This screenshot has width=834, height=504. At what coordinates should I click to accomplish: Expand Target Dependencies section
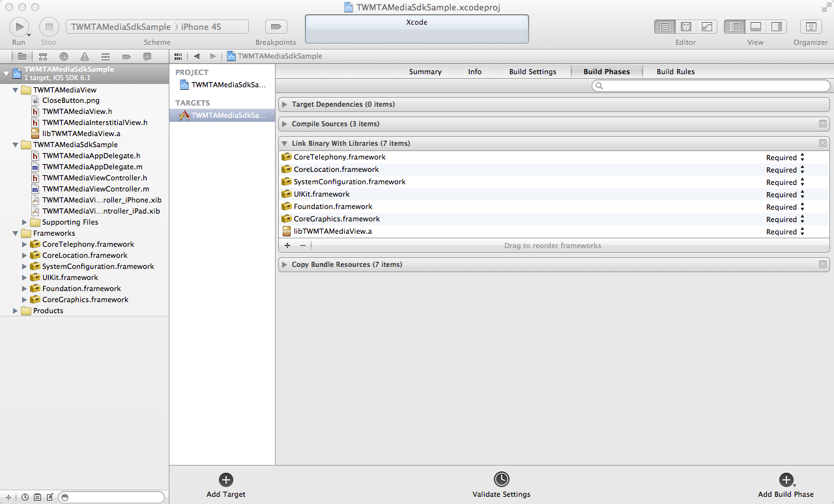(x=284, y=104)
